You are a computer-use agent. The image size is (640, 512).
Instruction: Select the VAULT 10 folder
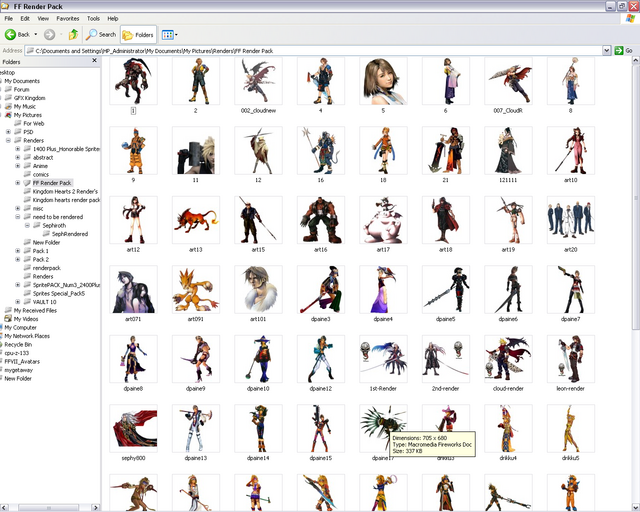44,302
